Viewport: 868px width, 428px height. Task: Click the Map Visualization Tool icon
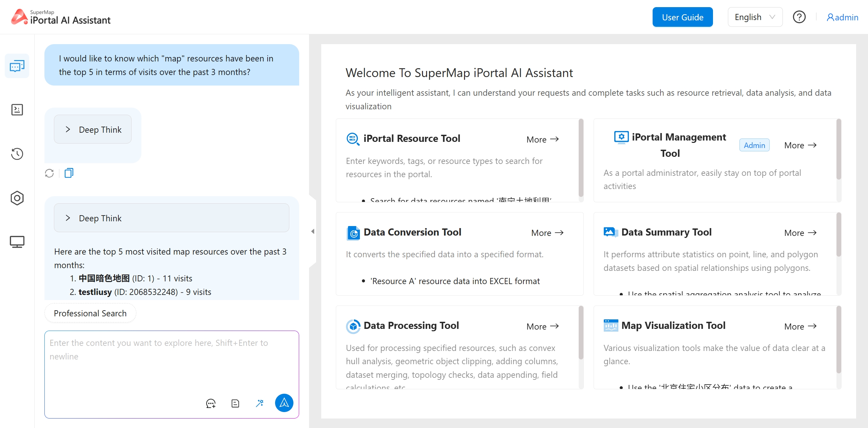(611, 325)
